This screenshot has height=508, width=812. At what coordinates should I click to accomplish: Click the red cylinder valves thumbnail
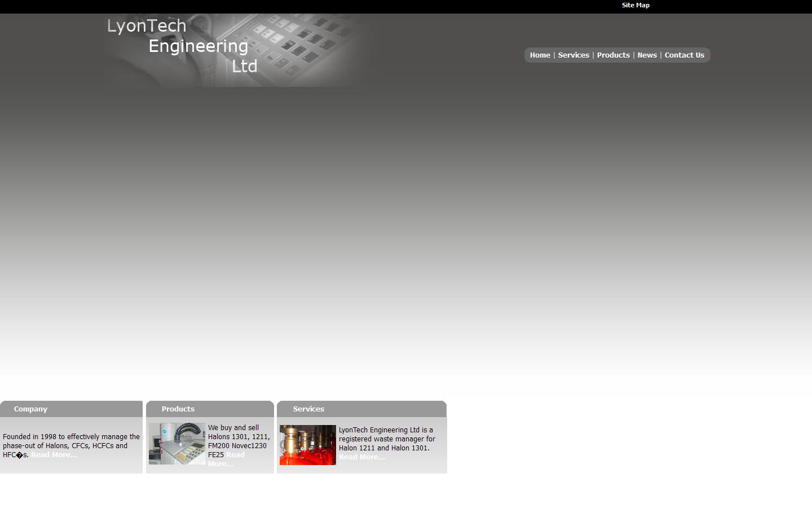tap(307, 445)
